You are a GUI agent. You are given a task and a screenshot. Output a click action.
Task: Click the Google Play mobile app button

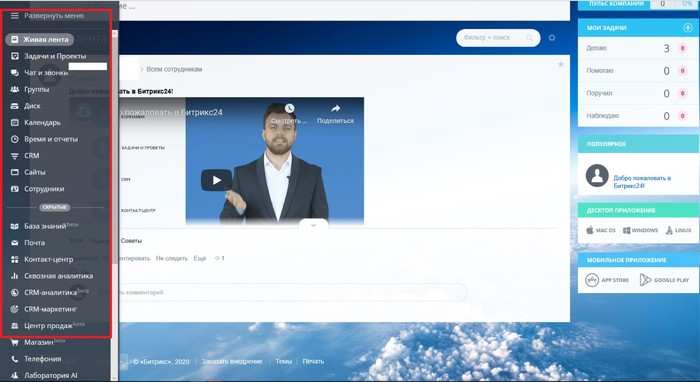click(x=664, y=280)
